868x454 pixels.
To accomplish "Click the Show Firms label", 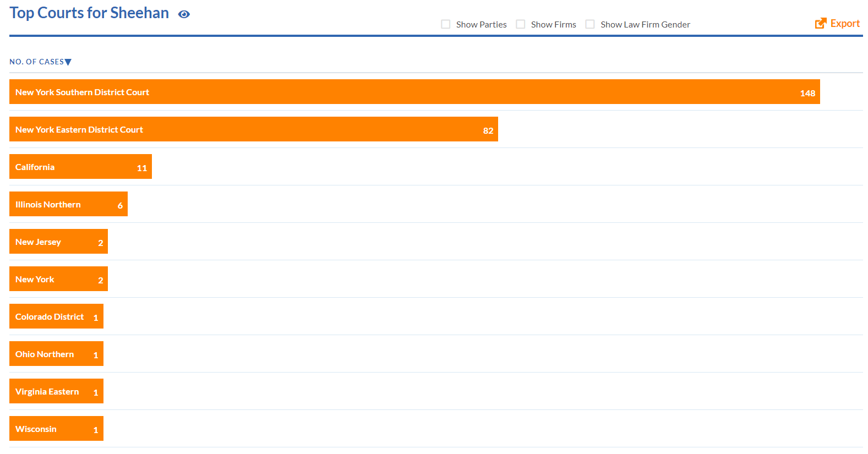I will [x=554, y=25].
